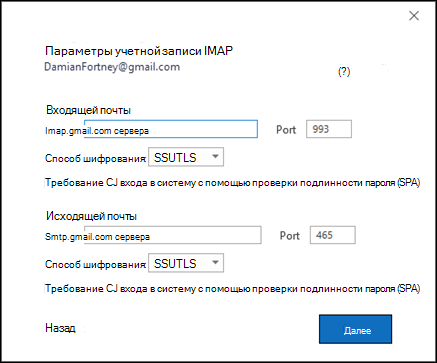
Task: Click the Входящей почты heading
Action: (x=88, y=110)
